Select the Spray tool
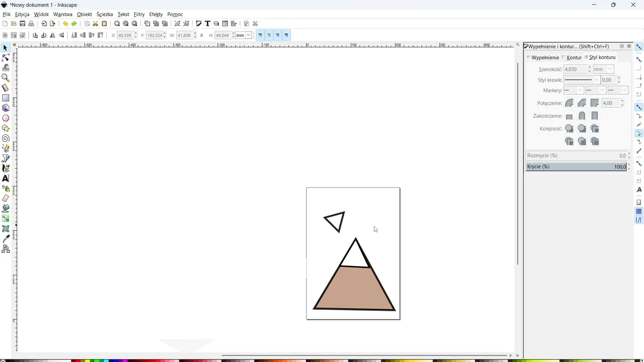Screen dimensions: 644x362 pos(6,189)
